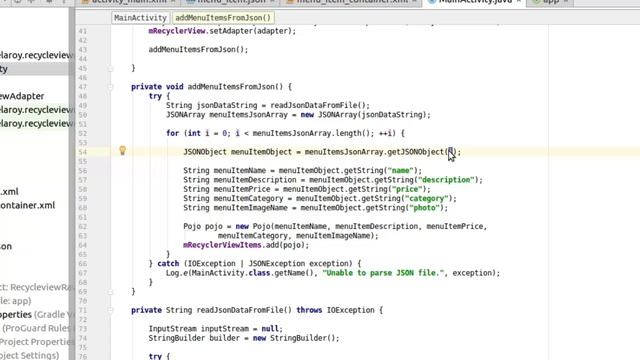
Task: Click 'new StringBuilder()' on line 74
Action: (x=296, y=338)
